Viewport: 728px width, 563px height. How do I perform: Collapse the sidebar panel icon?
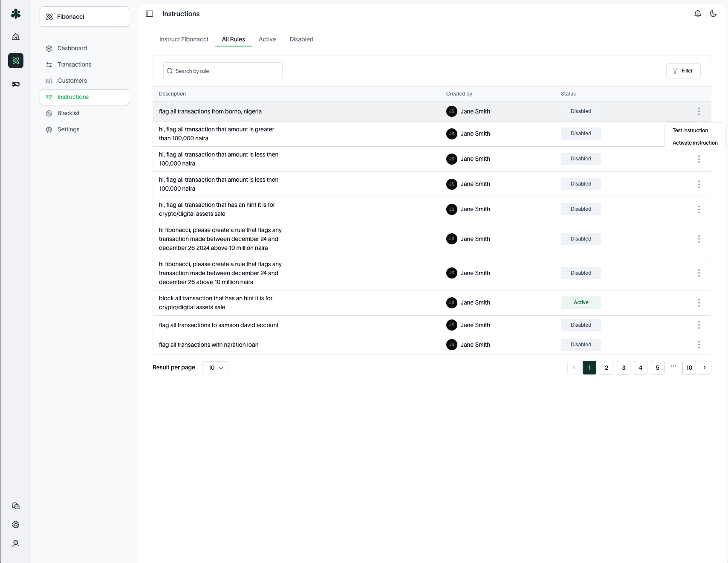[149, 14]
